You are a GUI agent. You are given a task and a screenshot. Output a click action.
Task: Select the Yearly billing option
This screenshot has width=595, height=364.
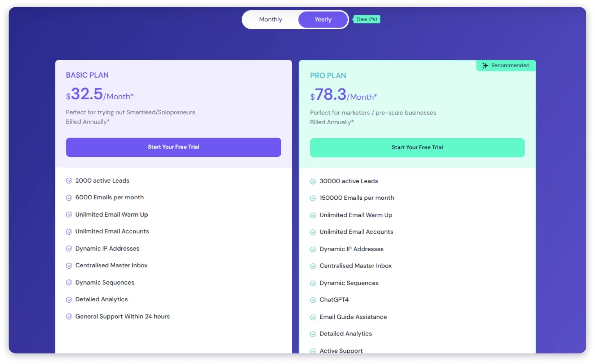(322, 19)
